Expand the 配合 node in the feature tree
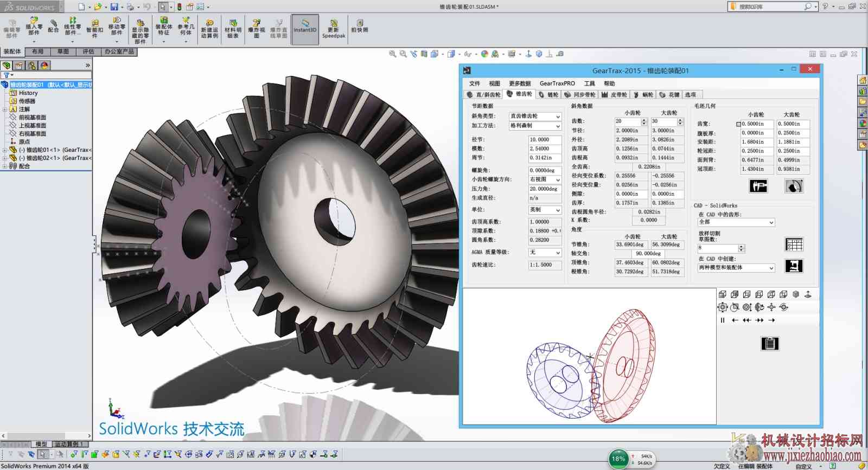This screenshot has width=868, height=470. tap(5, 166)
